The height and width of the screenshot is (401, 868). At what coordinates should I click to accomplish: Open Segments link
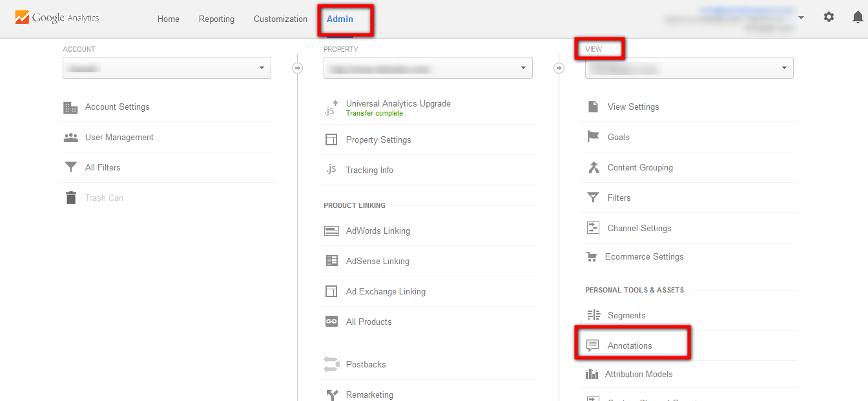(626, 316)
